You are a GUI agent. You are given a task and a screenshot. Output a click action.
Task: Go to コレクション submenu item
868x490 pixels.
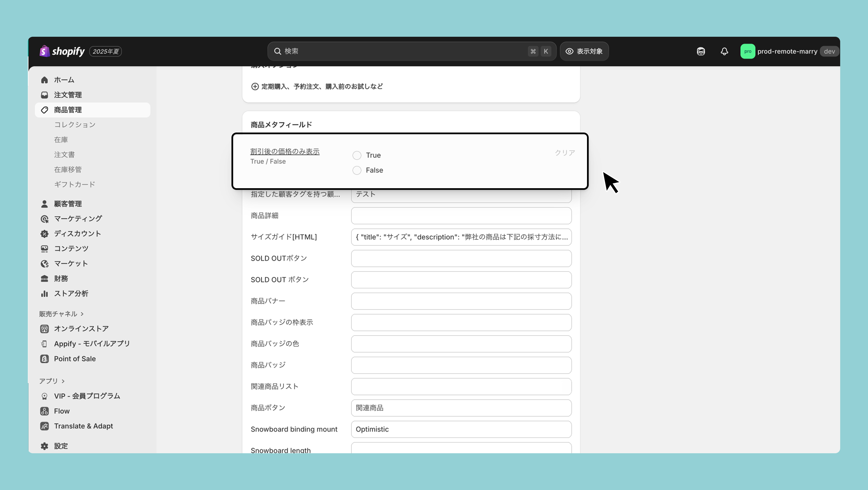tap(75, 125)
